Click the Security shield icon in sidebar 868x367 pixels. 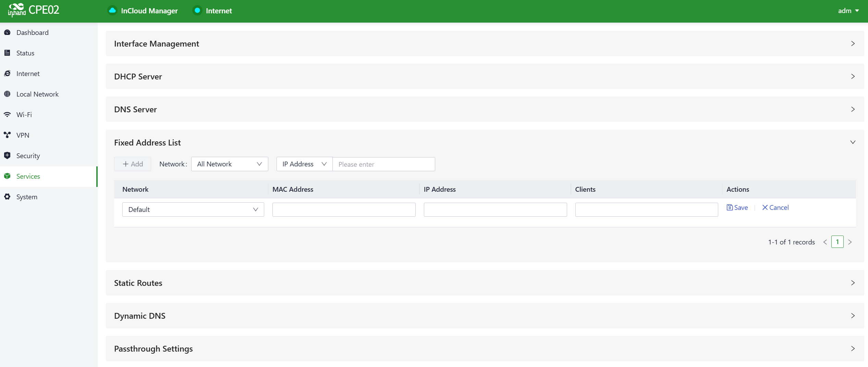pos(7,156)
